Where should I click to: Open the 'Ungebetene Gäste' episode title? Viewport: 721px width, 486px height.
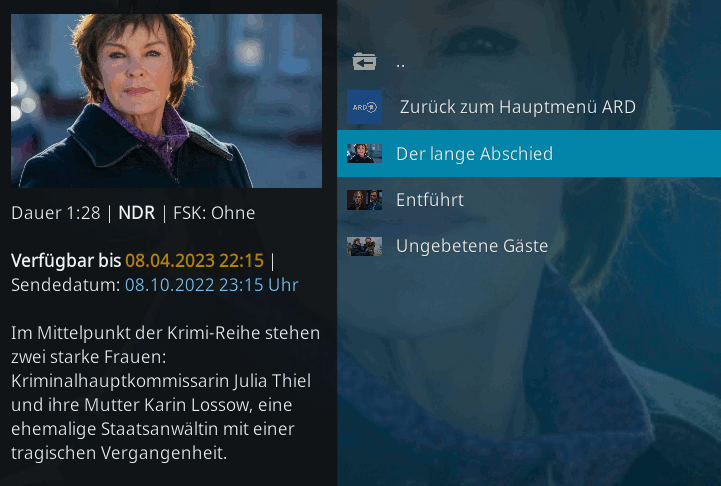click(x=472, y=246)
